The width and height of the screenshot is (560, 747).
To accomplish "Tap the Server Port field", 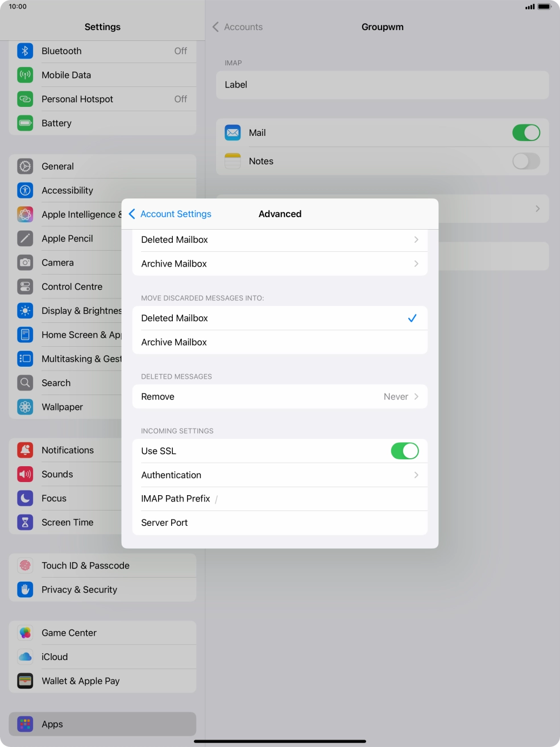I will [279, 523].
